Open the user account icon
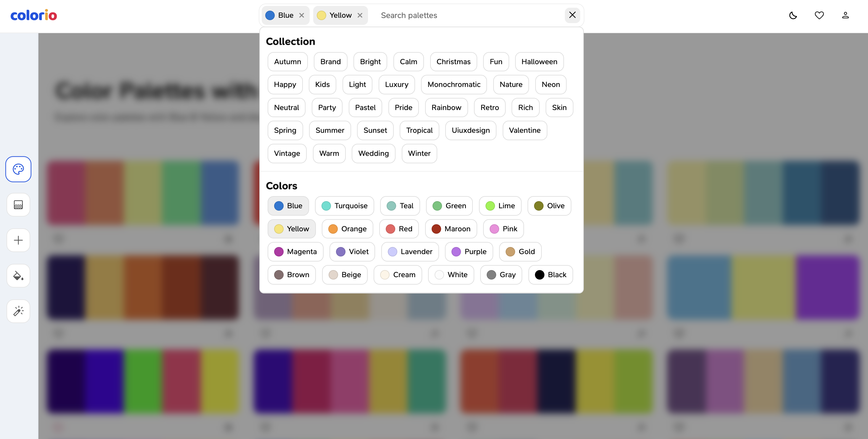The width and height of the screenshot is (868, 439). (845, 15)
